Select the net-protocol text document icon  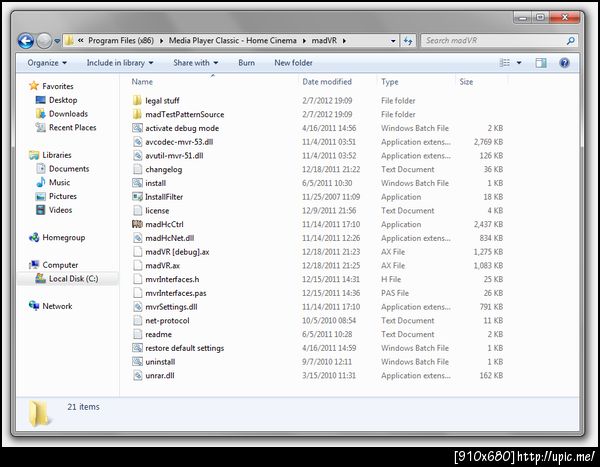point(137,321)
